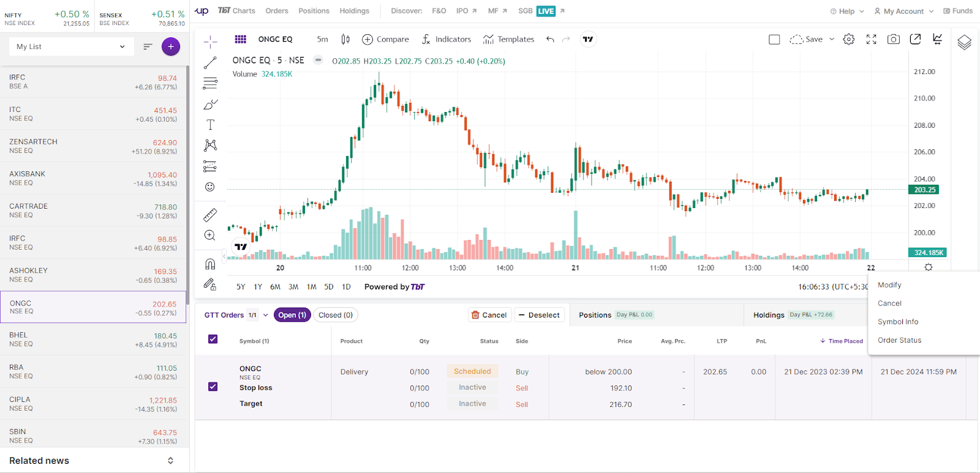Click the ONGC EQ symbol search field

pos(276,39)
